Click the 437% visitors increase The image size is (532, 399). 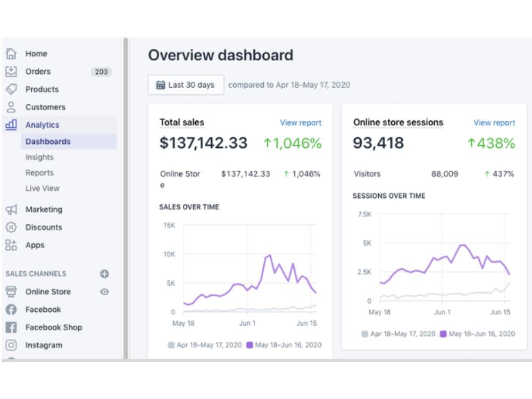click(499, 174)
